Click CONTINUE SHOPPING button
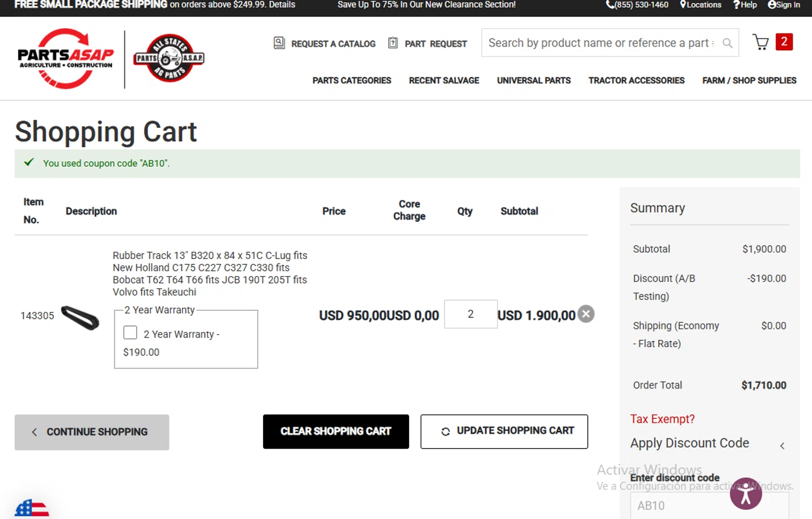The height and width of the screenshot is (519, 812). pyautogui.click(x=92, y=432)
